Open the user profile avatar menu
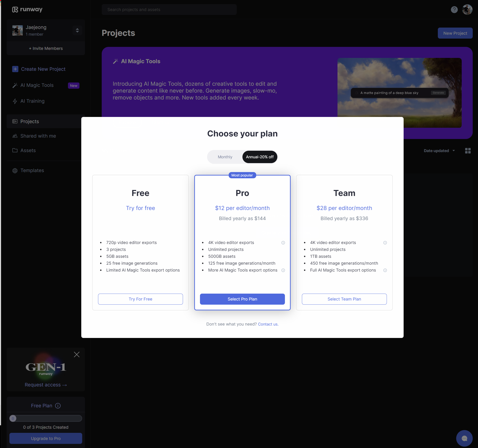Screen dimensions: 478x448 tap(467, 10)
